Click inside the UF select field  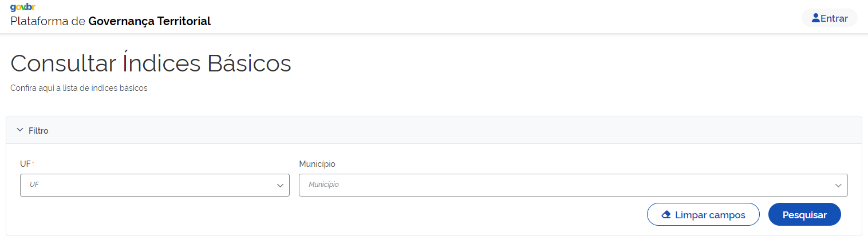[143, 185]
